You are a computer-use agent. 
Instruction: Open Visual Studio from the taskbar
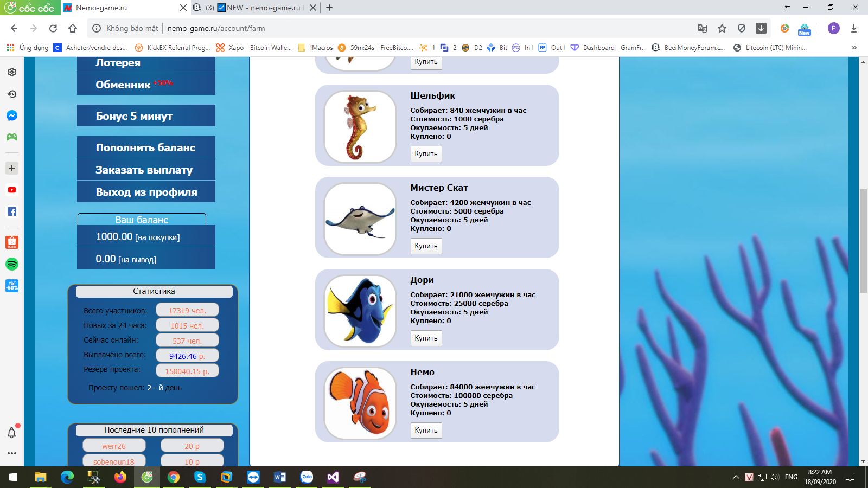(x=333, y=477)
